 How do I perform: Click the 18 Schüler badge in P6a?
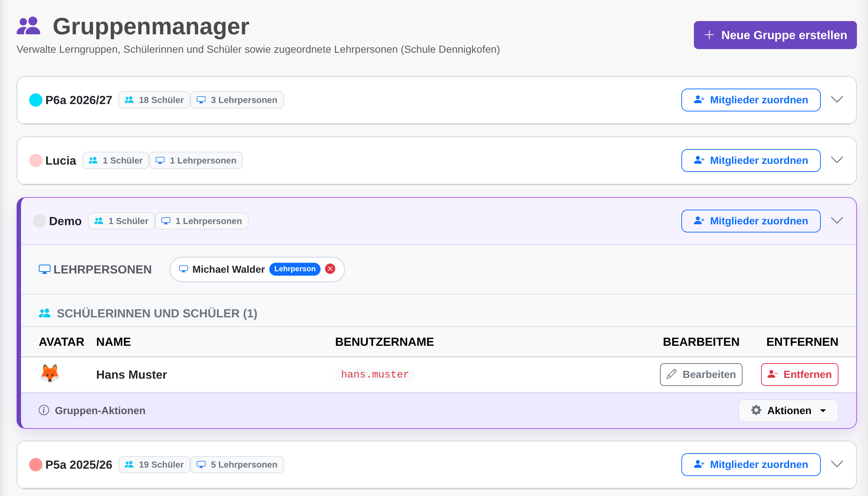[154, 100]
